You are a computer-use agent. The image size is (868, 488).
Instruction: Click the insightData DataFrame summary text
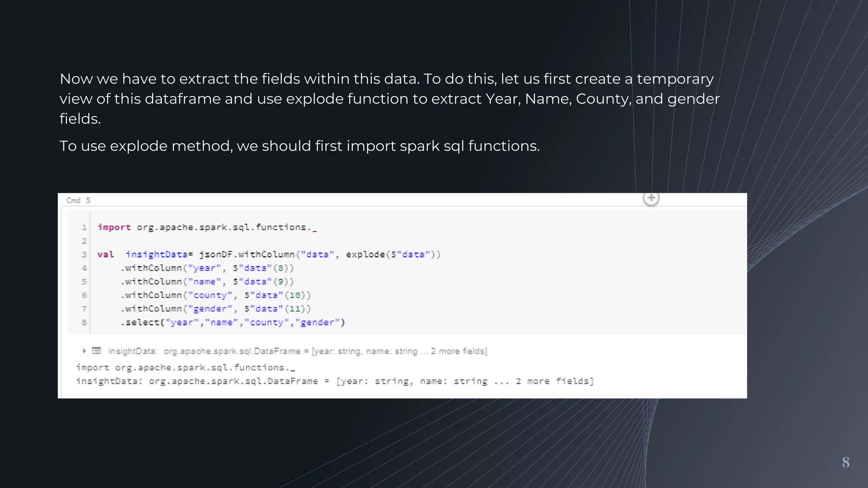tap(298, 351)
